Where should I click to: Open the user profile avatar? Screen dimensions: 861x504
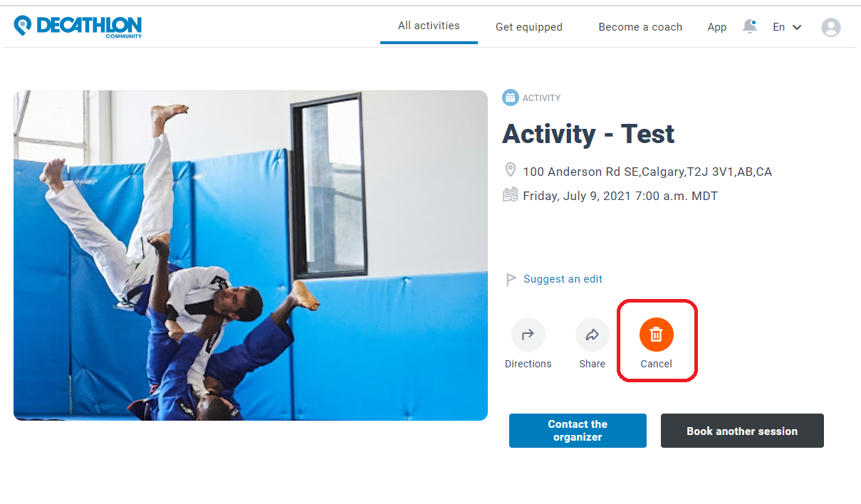click(x=830, y=27)
